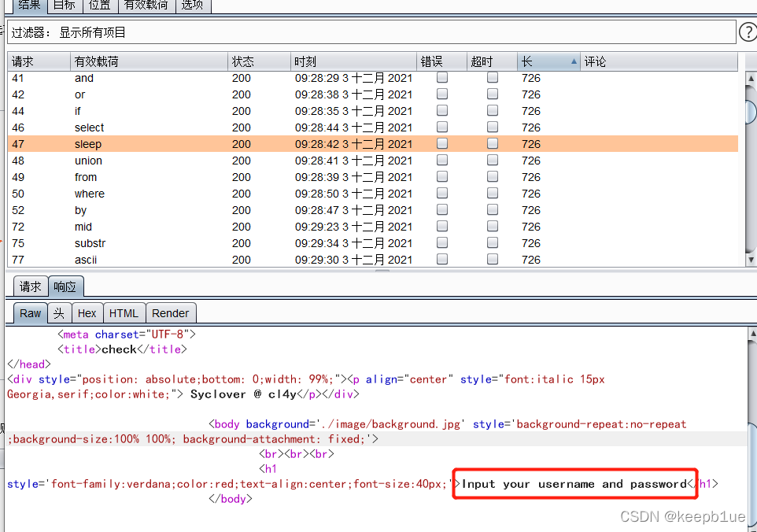Sort by the 超时 column header
Viewport: 757px width, 532px height.
[492, 61]
